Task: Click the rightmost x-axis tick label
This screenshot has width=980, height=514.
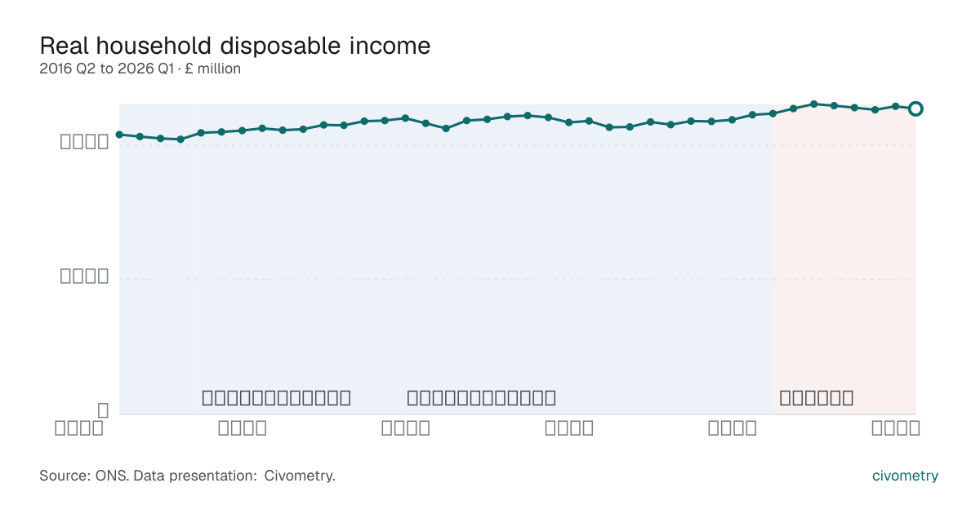Action: [896, 428]
